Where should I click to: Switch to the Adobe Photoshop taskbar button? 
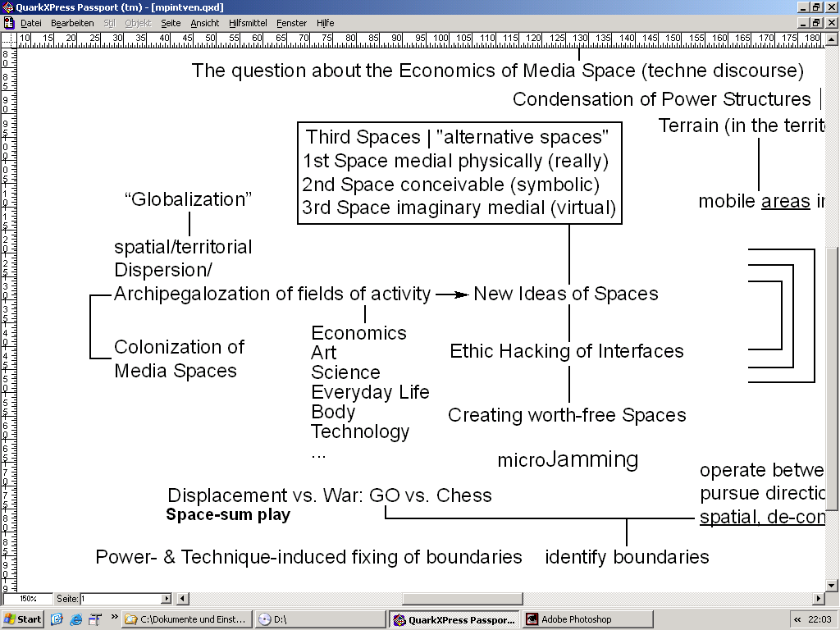pyautogui.click(x=588, y=619)
